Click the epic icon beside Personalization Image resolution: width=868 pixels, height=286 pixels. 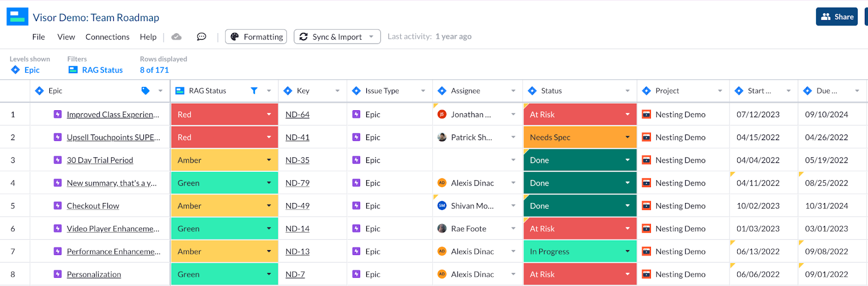[58, 274]
